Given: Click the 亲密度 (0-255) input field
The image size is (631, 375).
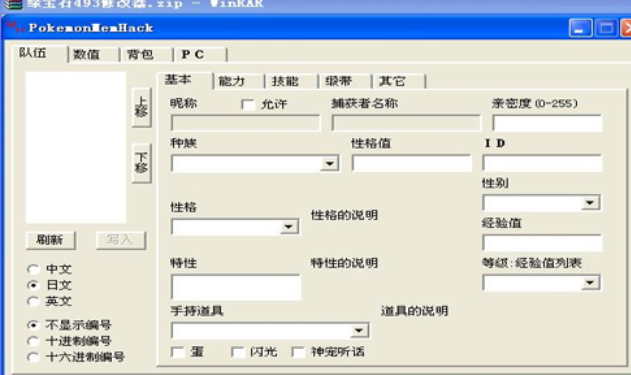Looking at the screenshot, I should pyautogui.click(x=547, y=123).
